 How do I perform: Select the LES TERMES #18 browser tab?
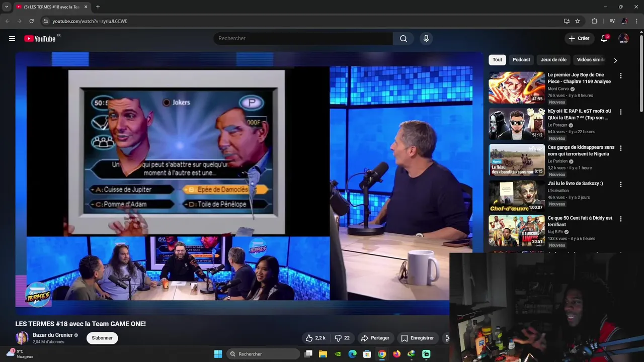tap(52, 7)
